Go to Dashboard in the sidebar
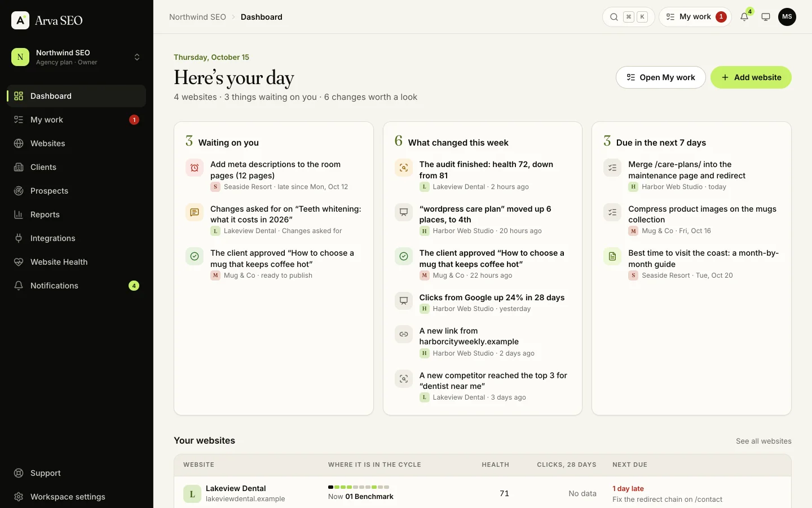 [x=77, y=96]
